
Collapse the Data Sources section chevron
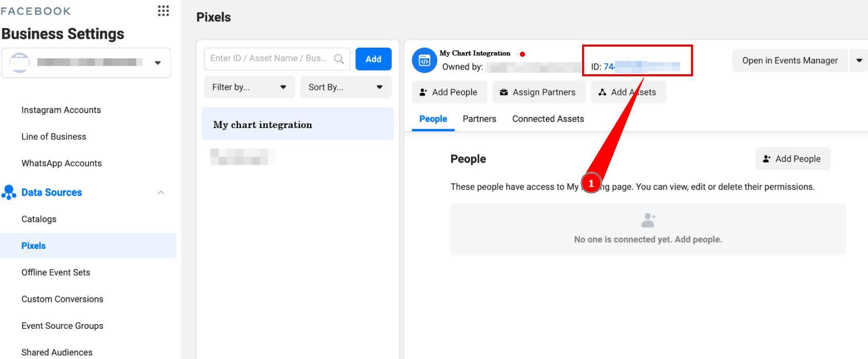[x=161, y=193]
